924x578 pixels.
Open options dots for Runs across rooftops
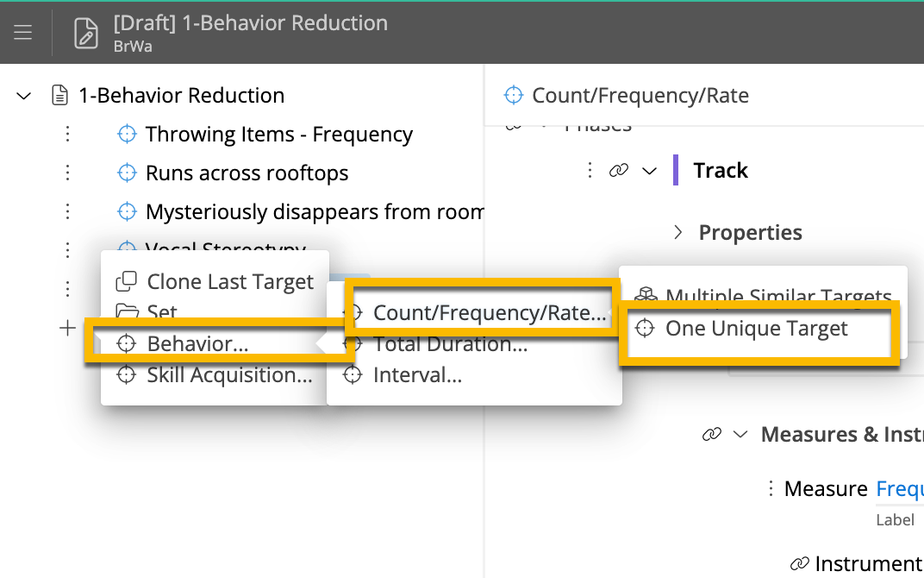67,173
